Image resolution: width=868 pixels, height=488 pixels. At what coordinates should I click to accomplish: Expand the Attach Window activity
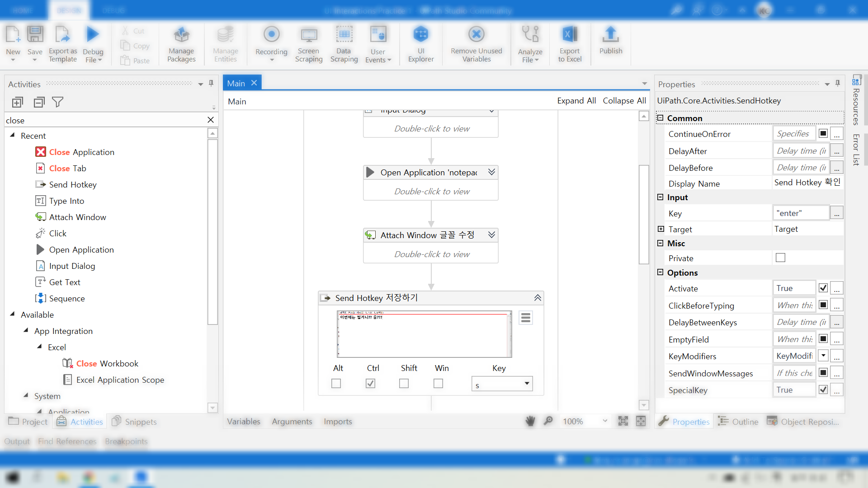[x=491, y=235]
